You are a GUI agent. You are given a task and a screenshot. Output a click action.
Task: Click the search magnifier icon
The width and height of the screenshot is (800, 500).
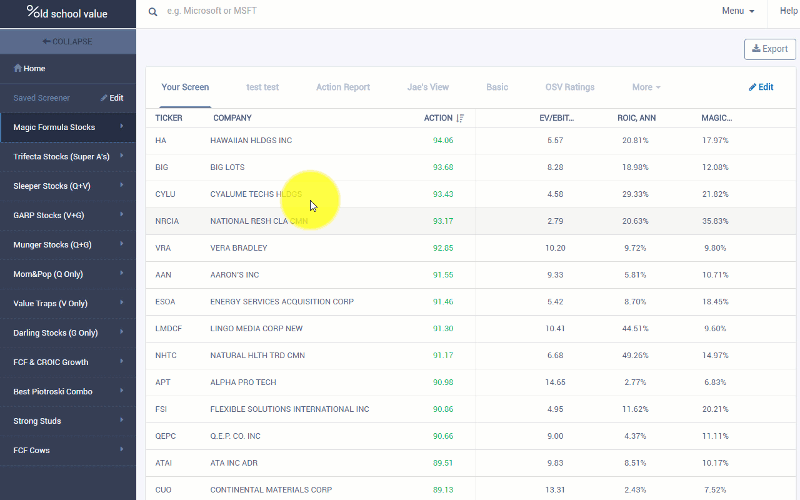[x=153, y=12]
